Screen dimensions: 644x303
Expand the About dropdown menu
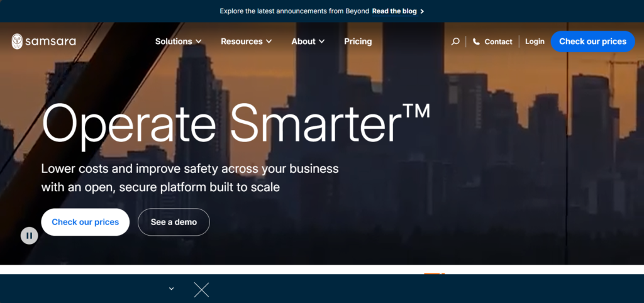point(308,41)
